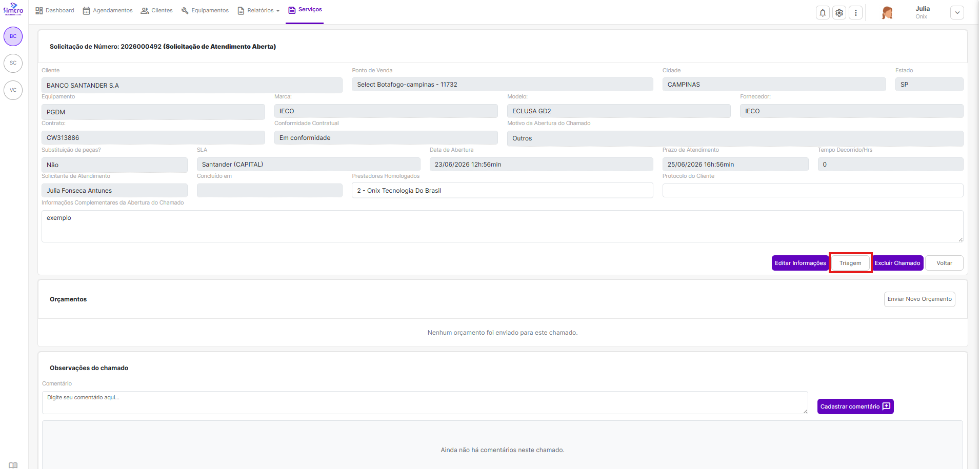Click the Prestadores Homologados field
980x469 pixels.
(x=503, y=191)
